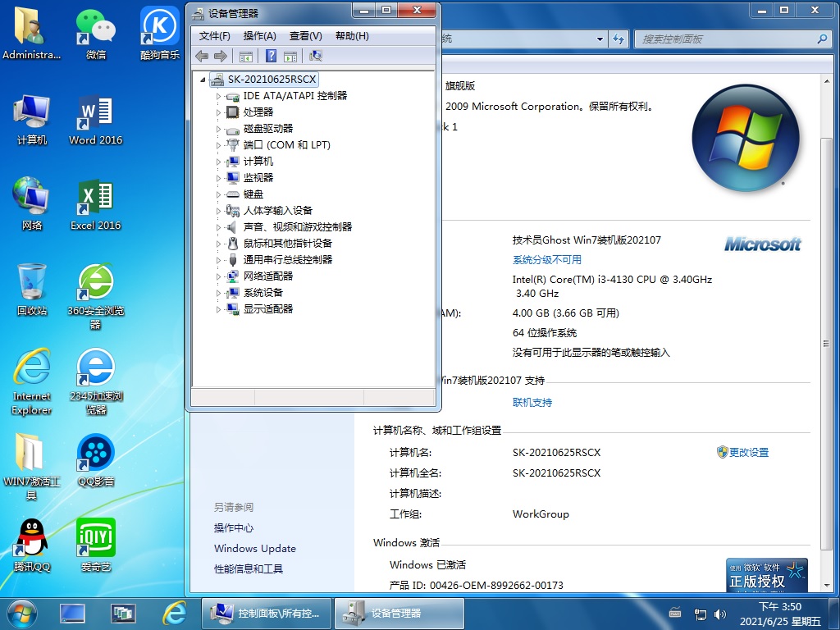Click the scan for hardware changes icon
Screen dimensions: 840x630
coord(316,56)
